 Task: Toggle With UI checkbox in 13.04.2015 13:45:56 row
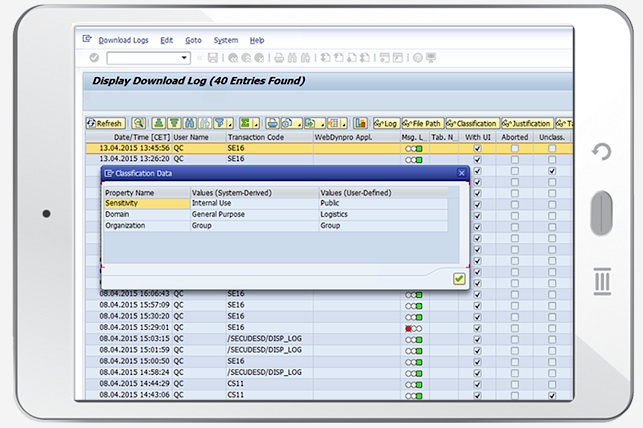477,147
